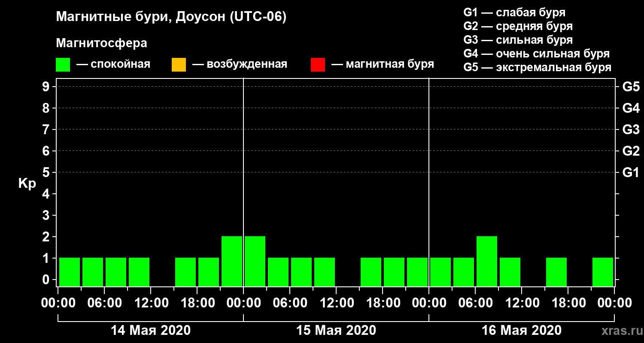This screenshot has height=343, width=644.
Task: Click the 06:00 time label under May 16
Action: 475,303
